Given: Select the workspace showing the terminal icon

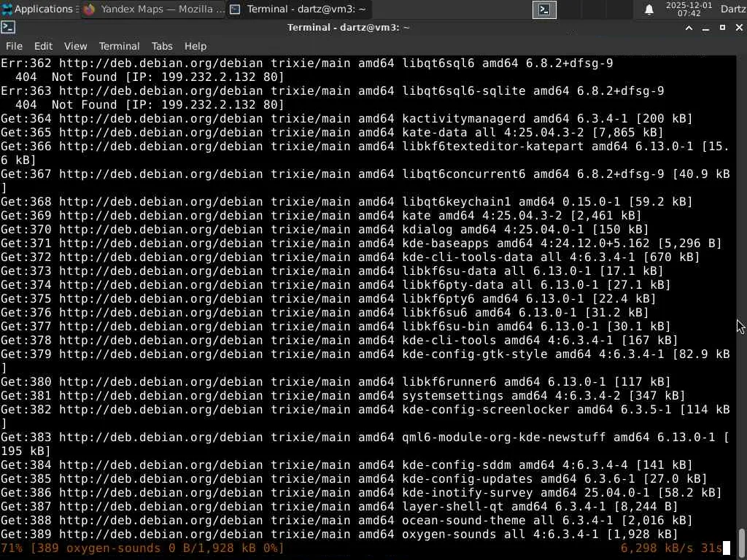Looking at the screenshot, I should 544,9.
